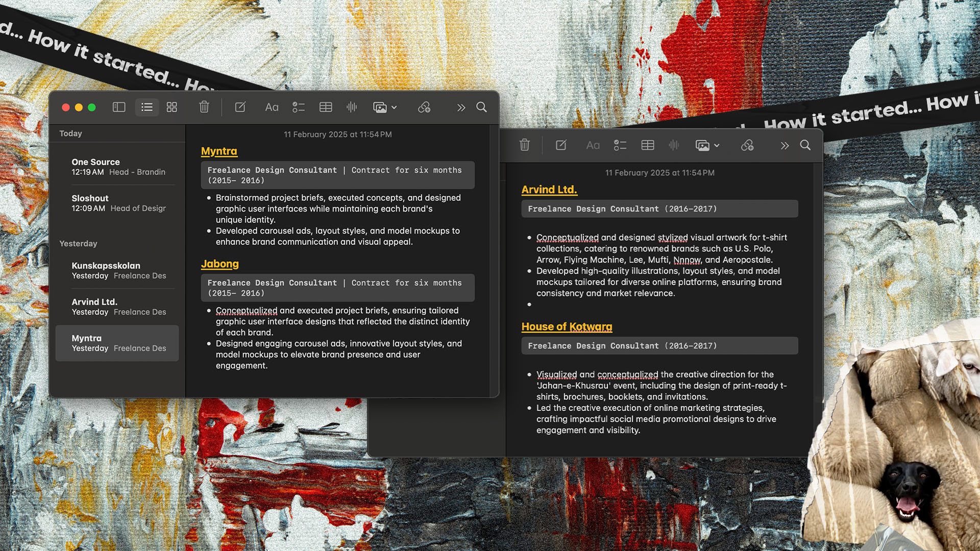Compose new note in back Notes window
The width and height of the screenshot is (980, 551).
click(561, 145)
